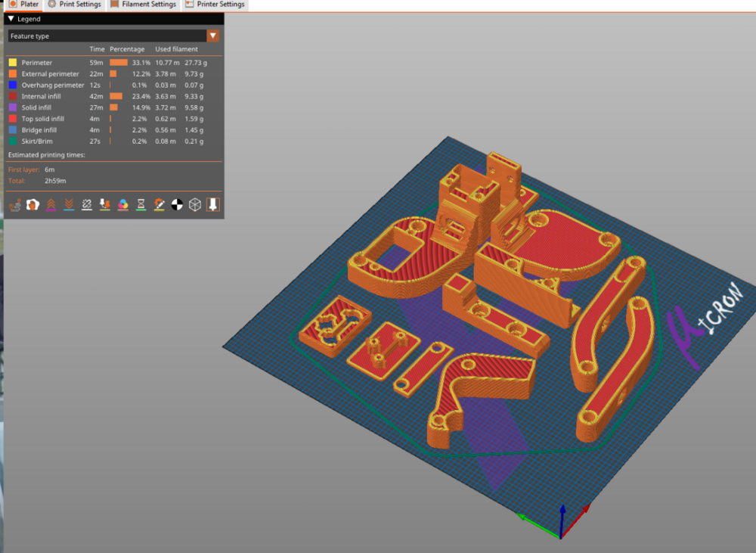
Task: Show Retractions markers icon
Action: tap(51, 204)
